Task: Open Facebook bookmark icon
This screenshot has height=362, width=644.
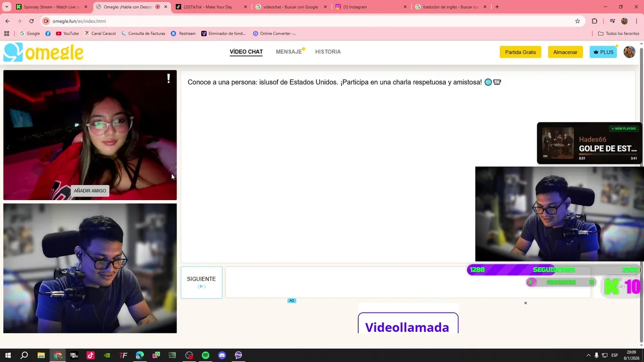Action: click(x=48, y=34)
